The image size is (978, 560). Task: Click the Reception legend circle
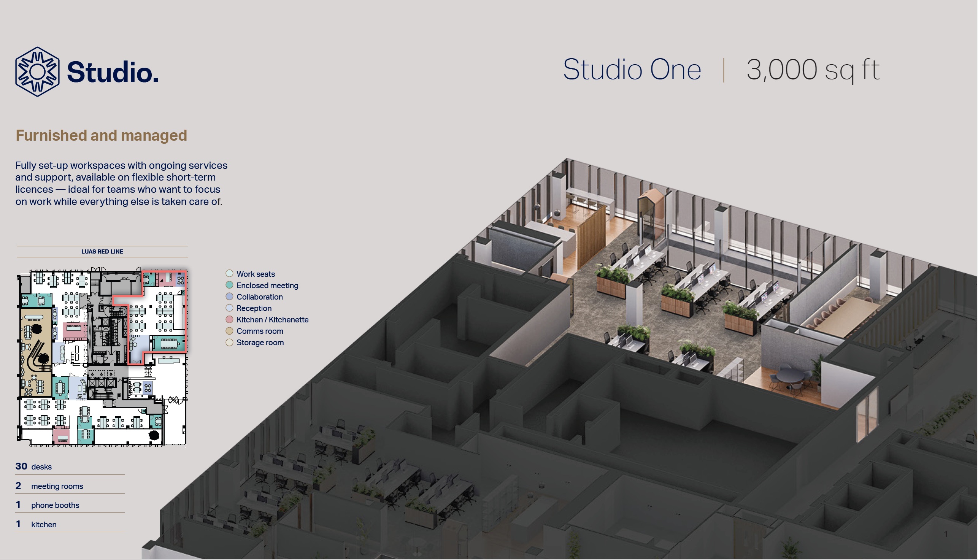229,308
